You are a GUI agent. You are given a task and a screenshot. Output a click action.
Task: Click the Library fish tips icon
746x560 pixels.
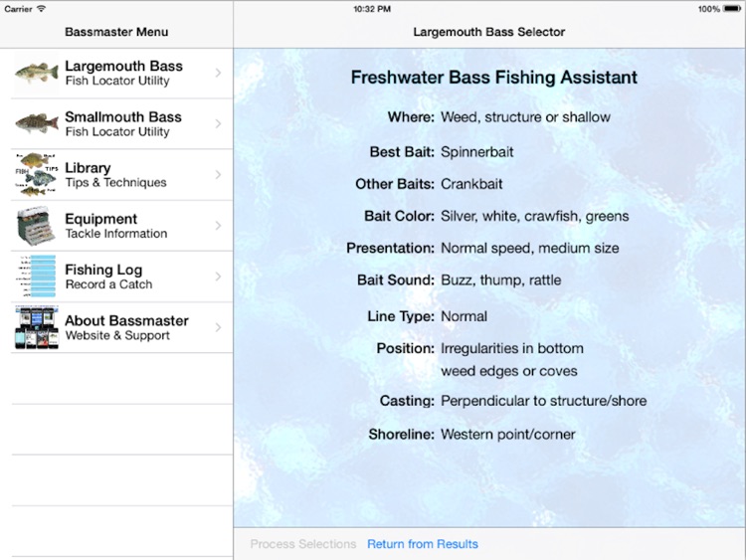point(37,175)
